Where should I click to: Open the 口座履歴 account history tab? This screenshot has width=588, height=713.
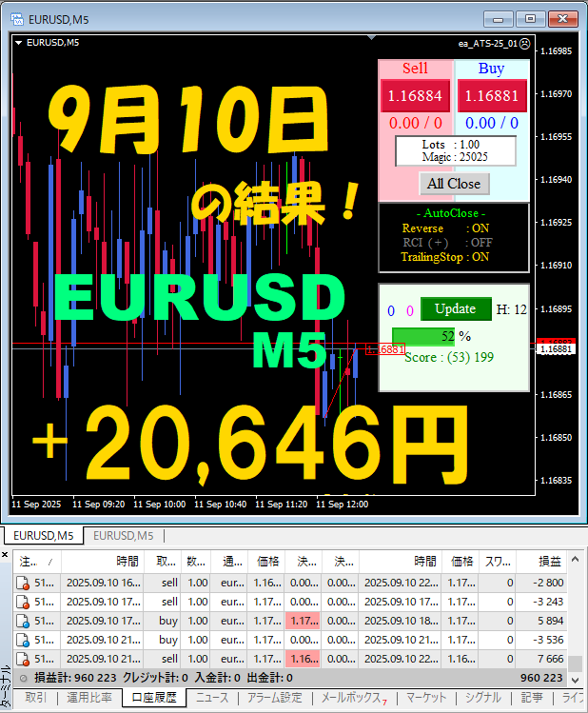tap(153, 698)
